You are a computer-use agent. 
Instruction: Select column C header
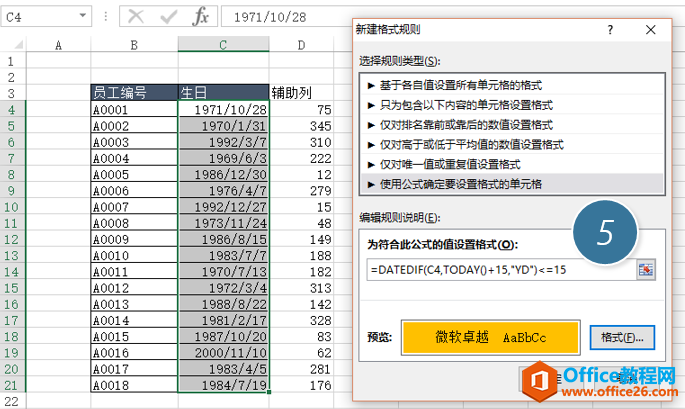[223, 45]
